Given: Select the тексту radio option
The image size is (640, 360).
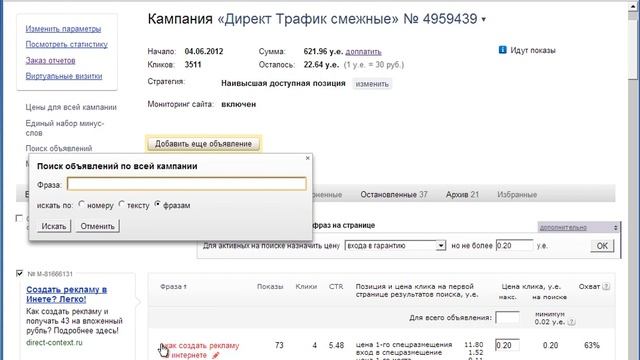Looking at the screenshot, I should click(x=121, y=204).
